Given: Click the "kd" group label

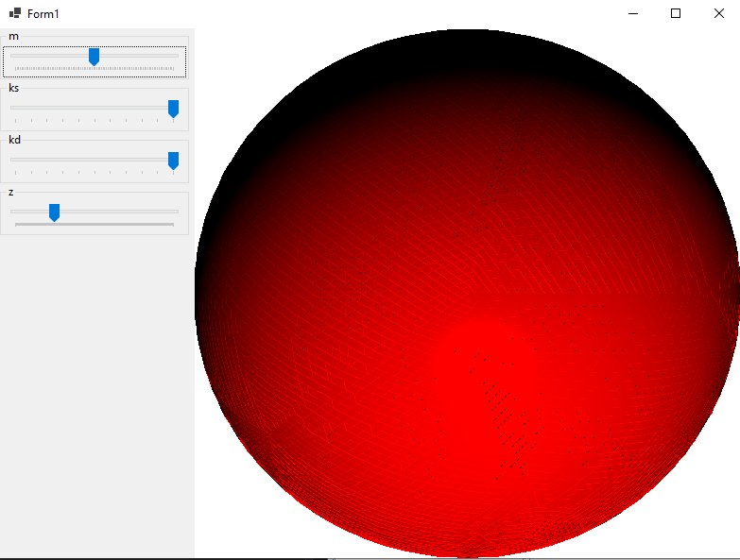Looking at the screenshot, I should (14, 140).
